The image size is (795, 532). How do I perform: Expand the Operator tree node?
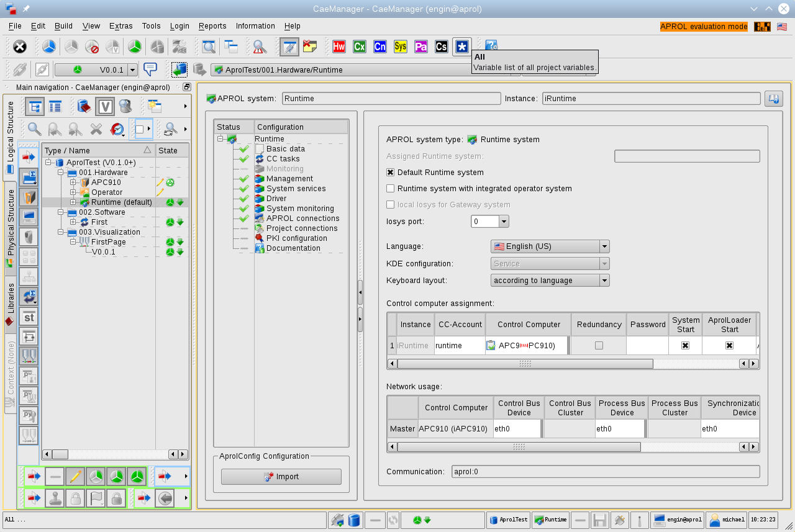[x=73, y=192]
